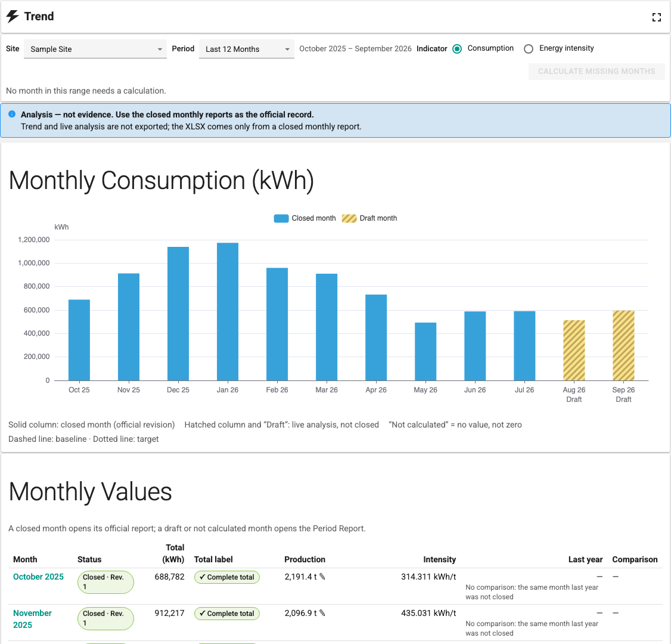Click the Closed · Rev. 1 chip for November
The width and height of the screenshot is (671, 644).
[105, 618]
